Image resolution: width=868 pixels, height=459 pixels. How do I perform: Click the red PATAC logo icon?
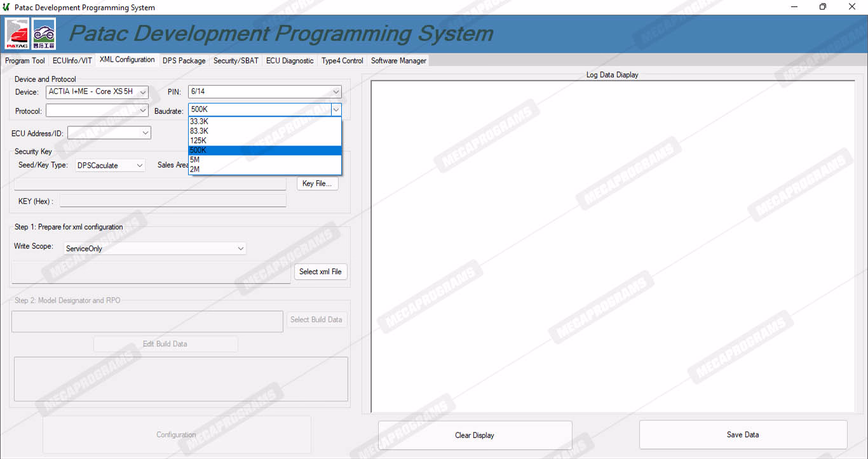pos(17,34)
